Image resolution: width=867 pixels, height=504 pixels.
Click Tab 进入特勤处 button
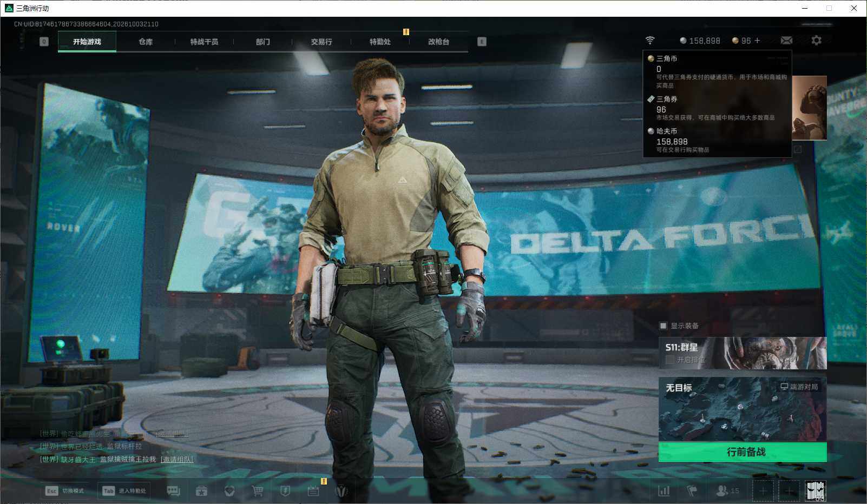125,491
